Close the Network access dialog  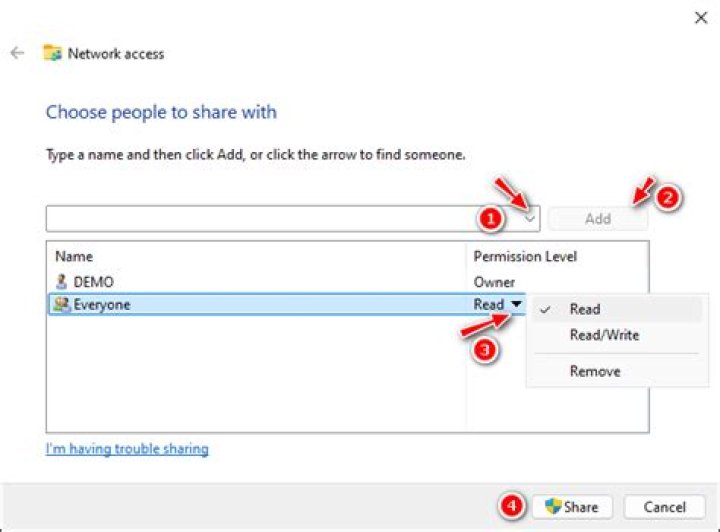(700, 17)
